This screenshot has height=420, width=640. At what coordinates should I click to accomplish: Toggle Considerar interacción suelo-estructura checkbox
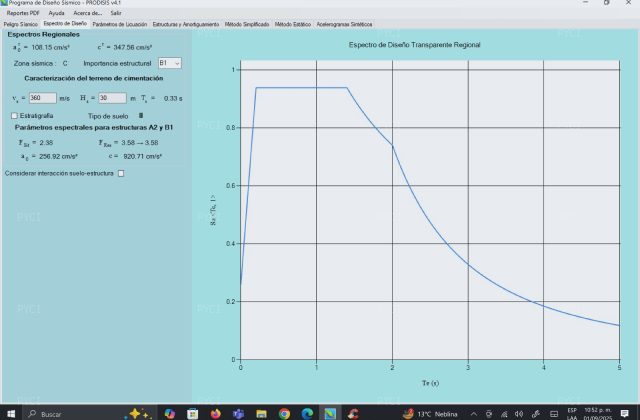(x=121, y=173)
